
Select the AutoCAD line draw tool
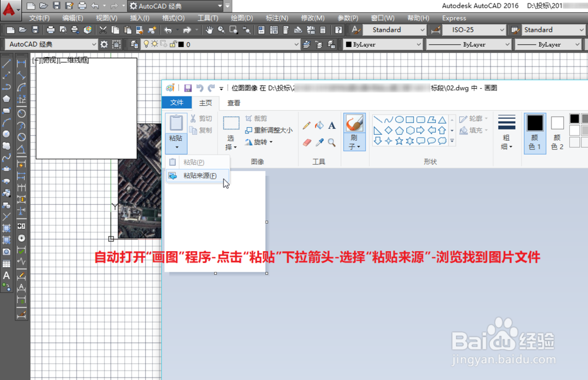pyautogui.click(x=6, y=64)
